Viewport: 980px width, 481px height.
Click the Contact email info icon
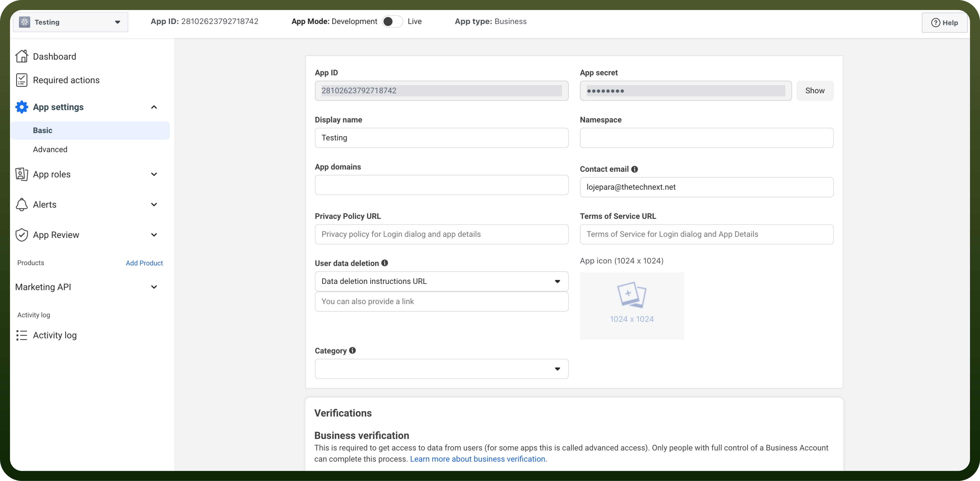coord(634,169)
